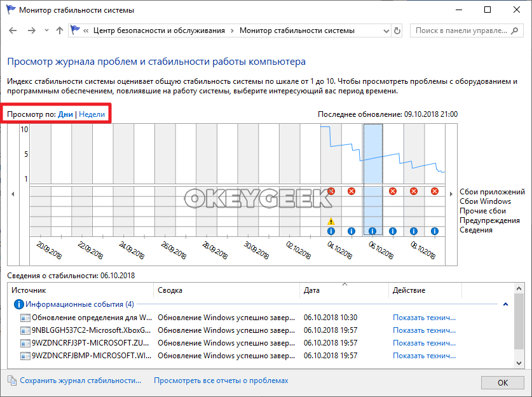
Task: Click the warning triangle icon on 04.10.2018
Action: click(331, 221)
